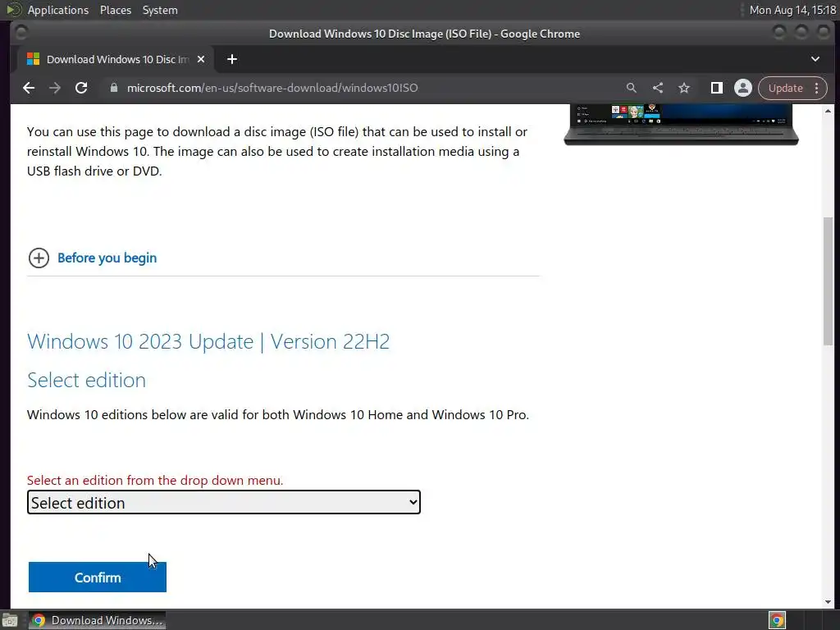
Task: Close the Download Windows 10 tab
Action: click(201, 59)
